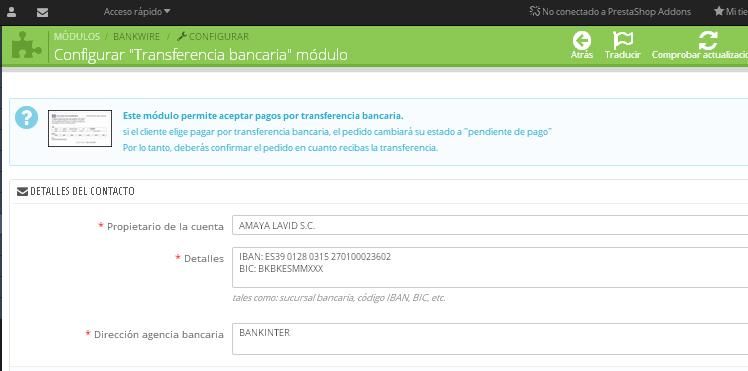Screen dimensions: 748x371
Task: Click the star icon next to Mi tienda
Action: point(718,11)
